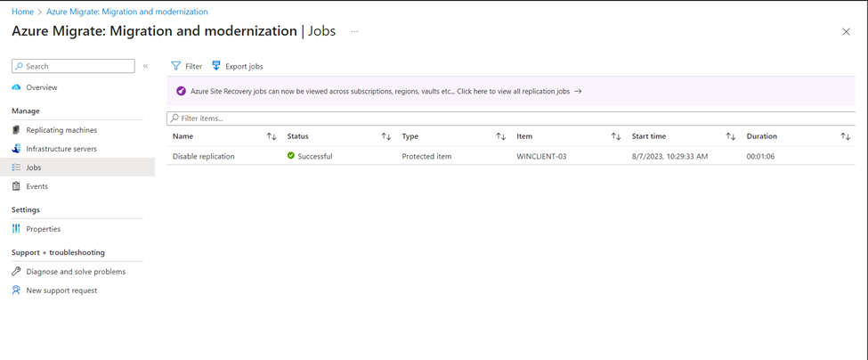Select the 8/7/2023, 10:29:33 AM cell

tap(669, 156)
